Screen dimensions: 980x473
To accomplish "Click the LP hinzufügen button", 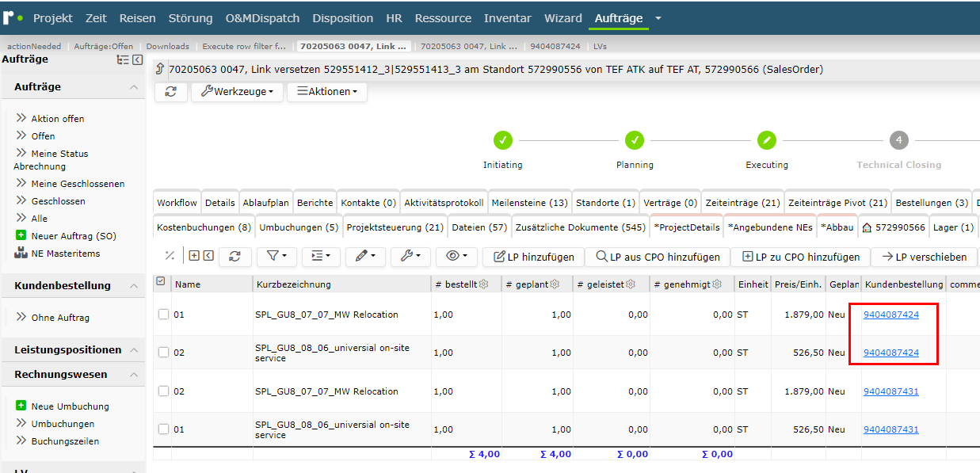I will tap(533, 257).
